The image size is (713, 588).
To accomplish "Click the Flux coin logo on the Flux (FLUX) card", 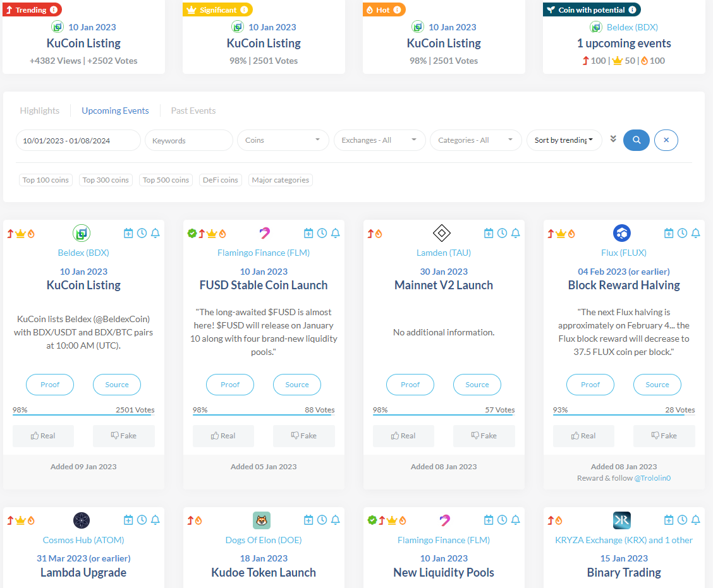I will pyautogui.click(x=621, y=233).
